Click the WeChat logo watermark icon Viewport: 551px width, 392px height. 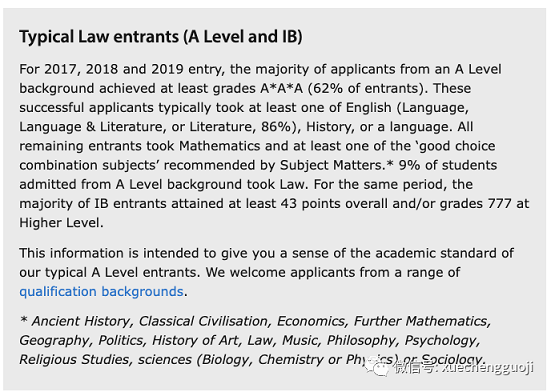[376, 367]
